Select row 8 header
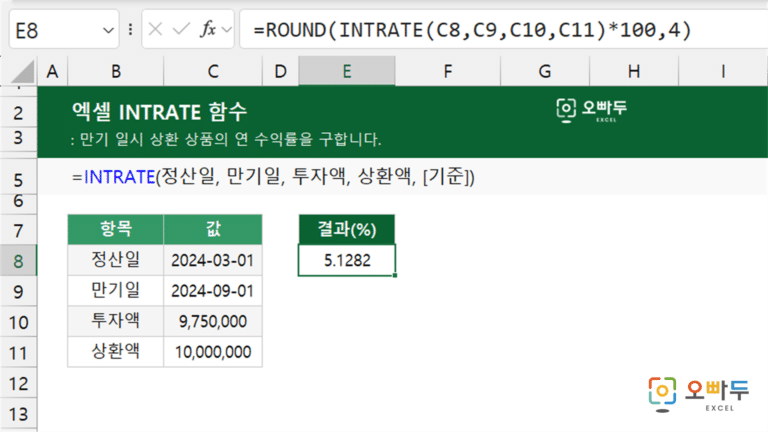 19,261
